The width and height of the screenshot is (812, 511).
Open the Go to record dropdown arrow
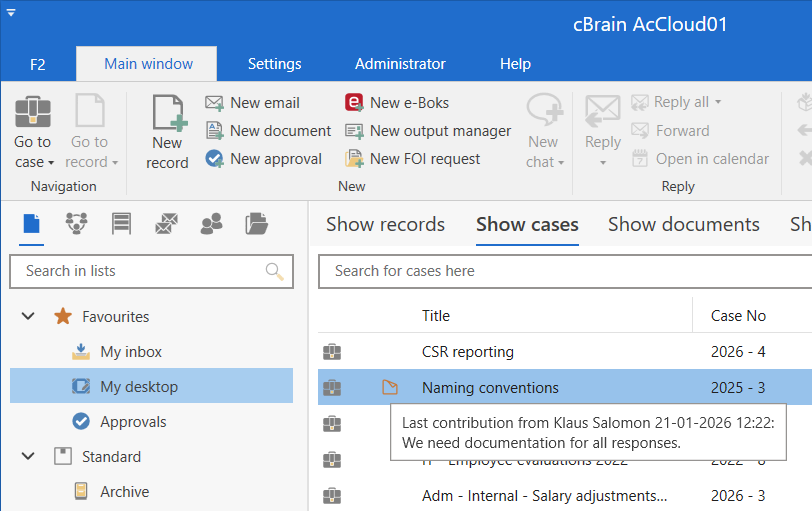115,163
